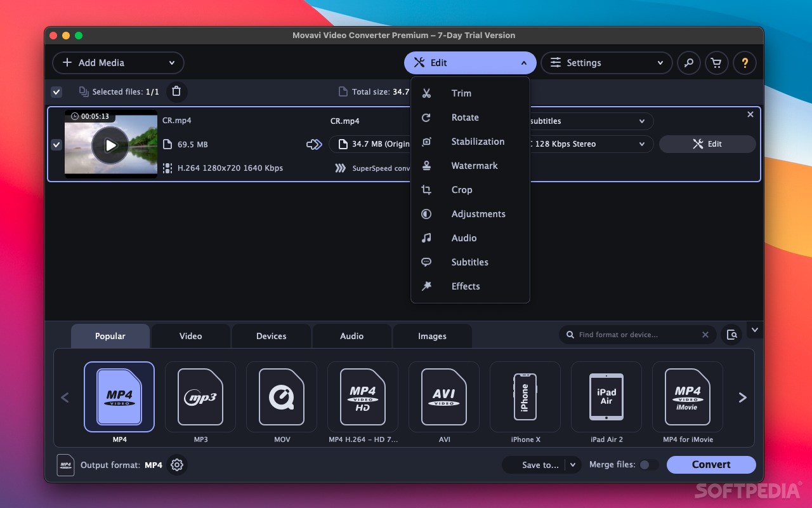Check the select-all files checkbox
This screenshot has width=812, height=508.
56,91
